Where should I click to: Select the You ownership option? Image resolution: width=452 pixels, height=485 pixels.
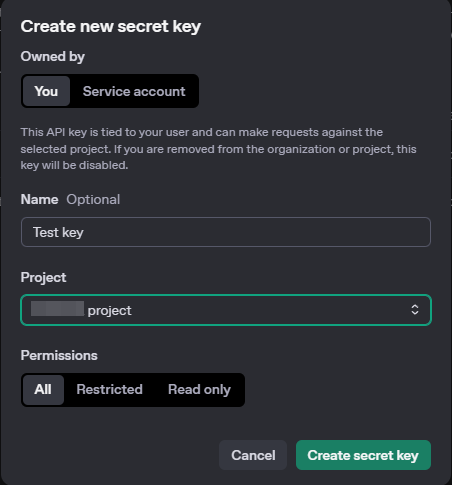[46, 91]
